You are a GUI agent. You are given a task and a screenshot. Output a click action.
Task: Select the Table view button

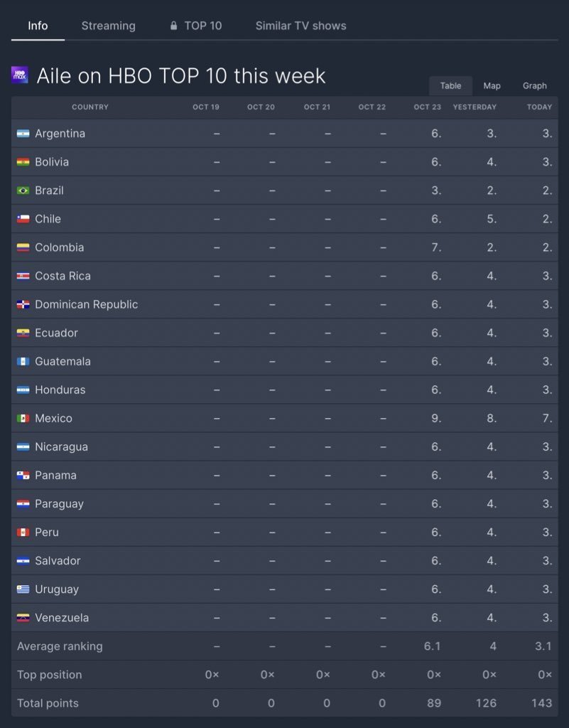[451, 86]
